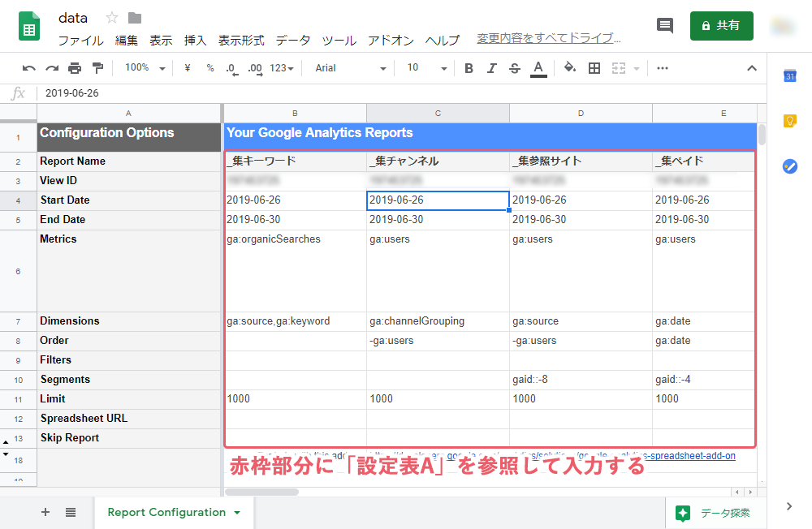Open the 表示 menu
812x529 pixels.
[x=161, y=41]
